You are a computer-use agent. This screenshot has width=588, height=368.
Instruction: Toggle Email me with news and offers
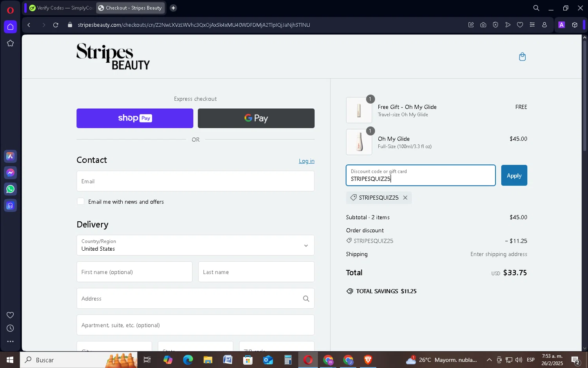point(81,201)
